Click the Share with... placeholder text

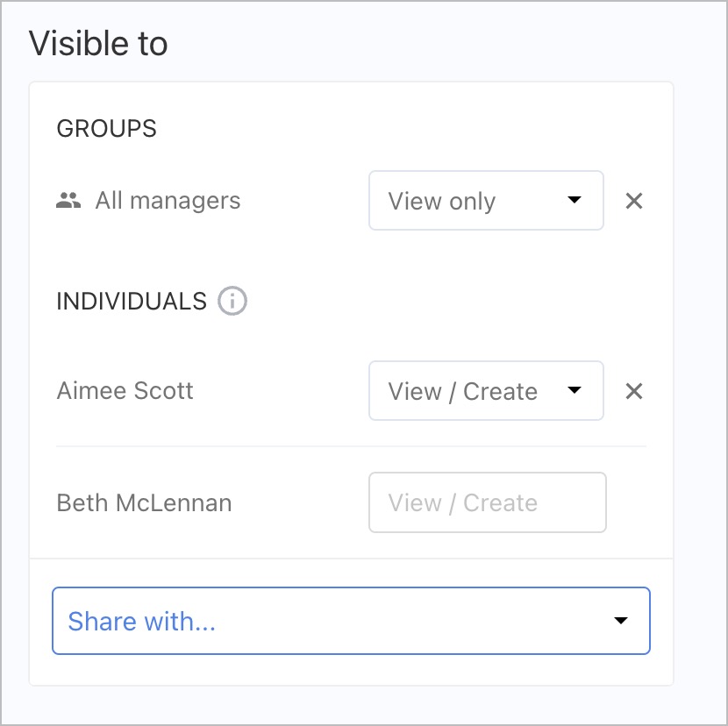click(x=142, y=621)
